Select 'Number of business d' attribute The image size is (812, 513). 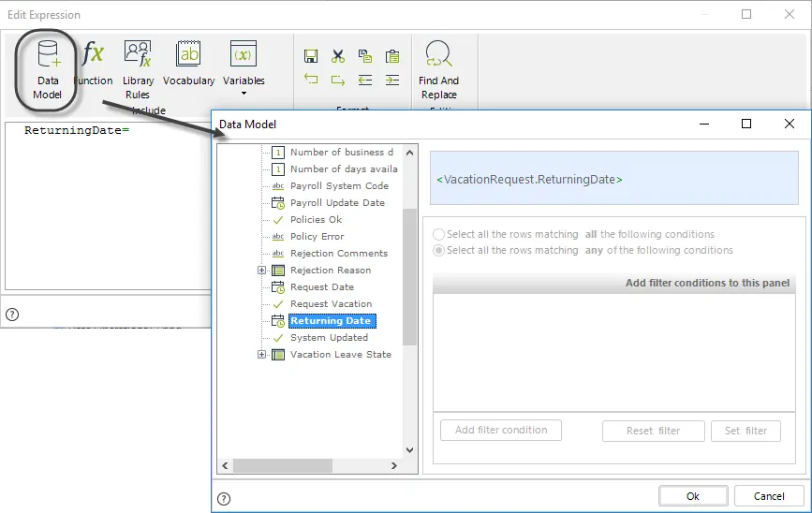coord(342,153)
